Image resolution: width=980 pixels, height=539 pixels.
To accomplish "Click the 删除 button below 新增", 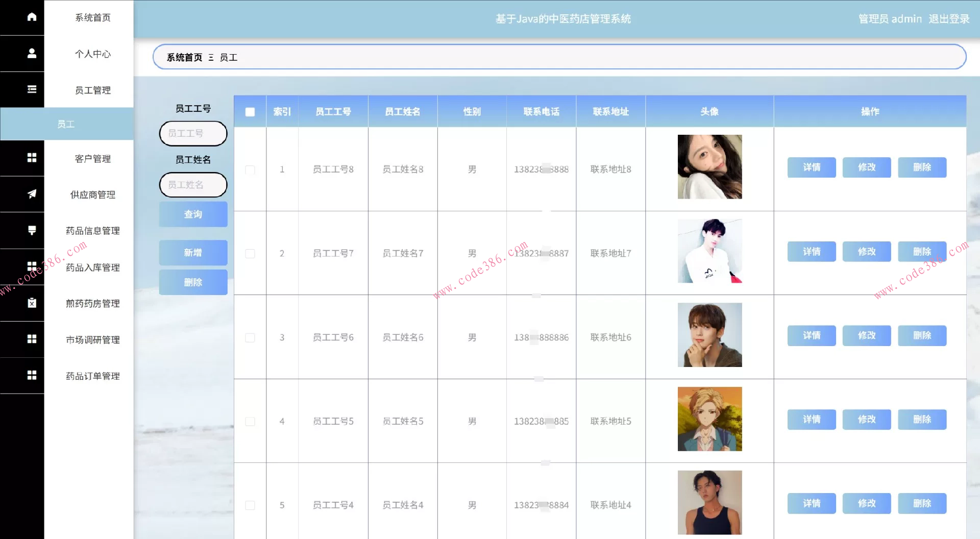I will click(x=193, y=282).
